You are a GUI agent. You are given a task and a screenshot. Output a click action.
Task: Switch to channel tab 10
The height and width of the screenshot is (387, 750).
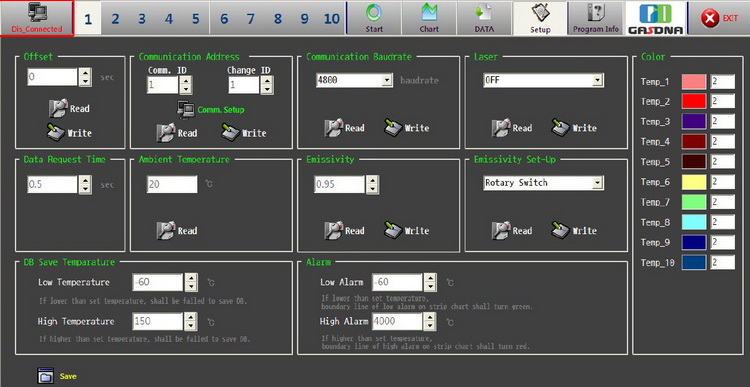(x=331, y=19)
